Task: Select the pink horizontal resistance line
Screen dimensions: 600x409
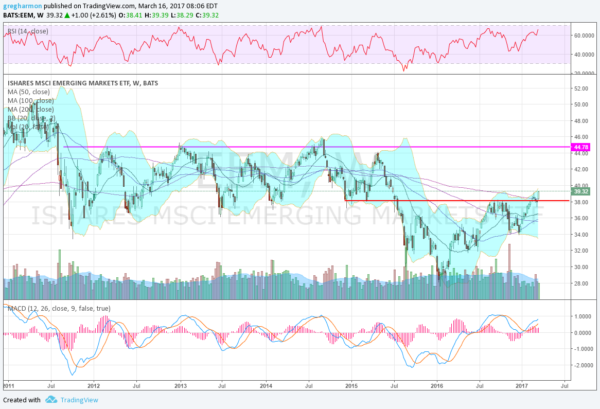Action: (317, 147)
